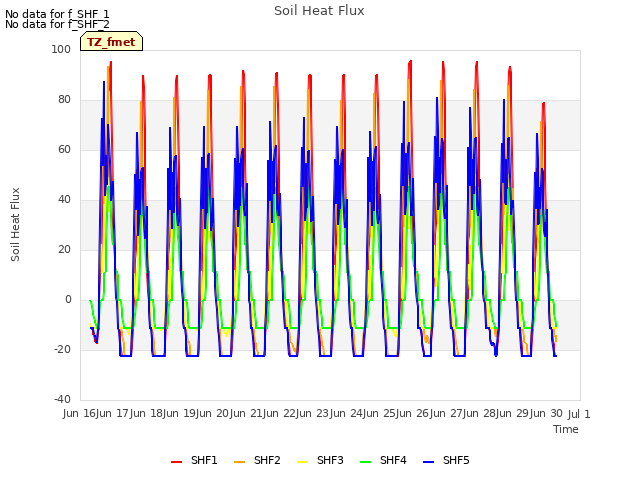Click the 20 y-axis tick label

[x=64, y=249]
